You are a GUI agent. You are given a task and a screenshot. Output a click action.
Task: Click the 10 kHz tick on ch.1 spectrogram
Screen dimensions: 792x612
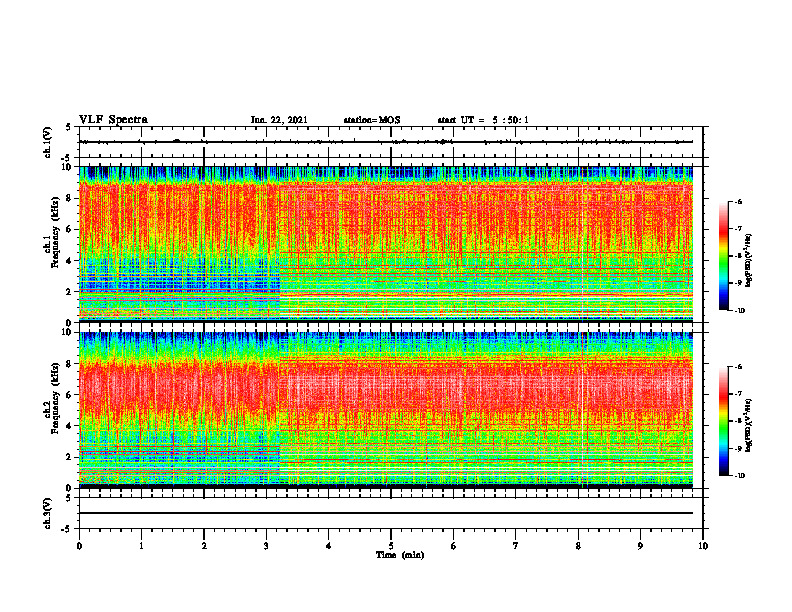click(67, 167)
